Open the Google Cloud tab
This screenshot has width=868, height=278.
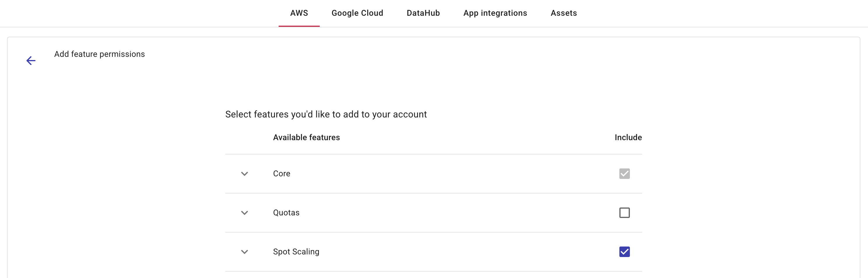tap(357, 13)
